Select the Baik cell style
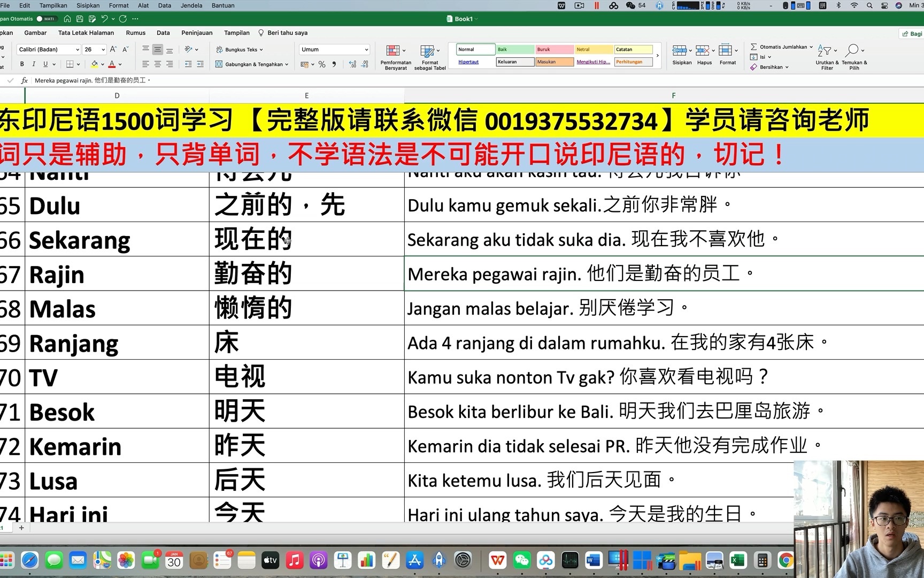 pos(515,49)
